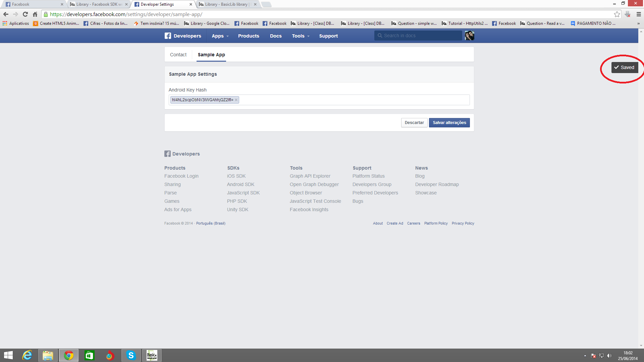Viewport: 644px width, 362px height.
Task: Click the address bar URL
Action: point(126,14)
